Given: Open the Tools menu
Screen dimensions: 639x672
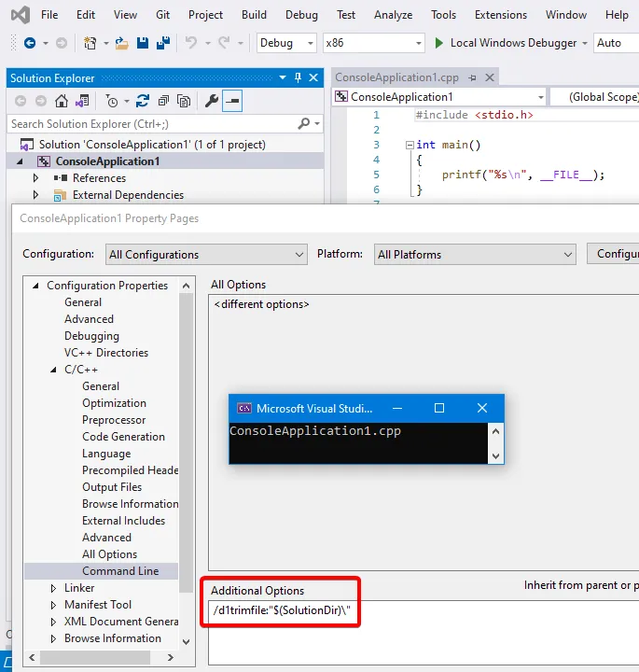Looking at the screenshot, I should (444, 15).
